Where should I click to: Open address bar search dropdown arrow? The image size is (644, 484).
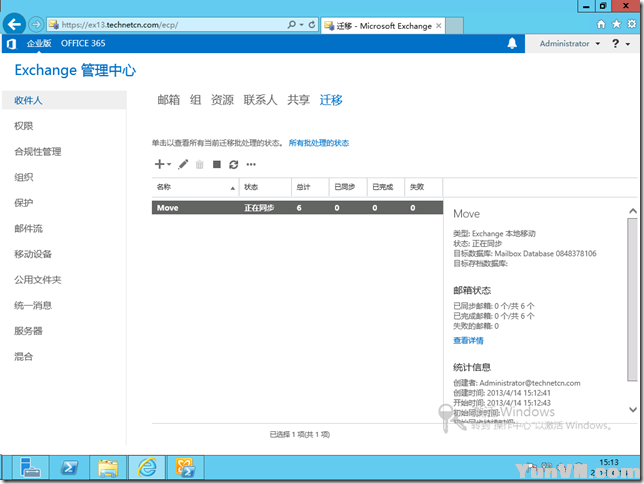pos(301,25)
